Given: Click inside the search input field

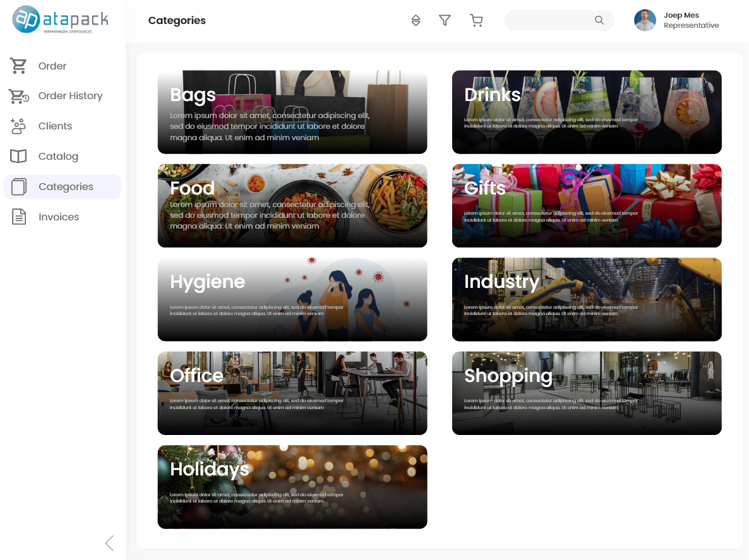Looking at the screenshot, I should tap(549, 21).
